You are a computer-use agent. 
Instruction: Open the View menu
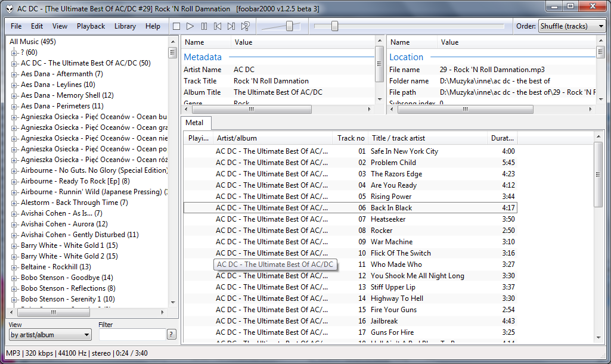point(60,26)
